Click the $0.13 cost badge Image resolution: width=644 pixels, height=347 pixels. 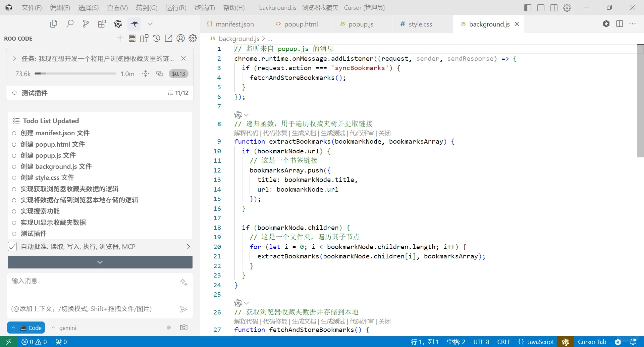point(178,73)
